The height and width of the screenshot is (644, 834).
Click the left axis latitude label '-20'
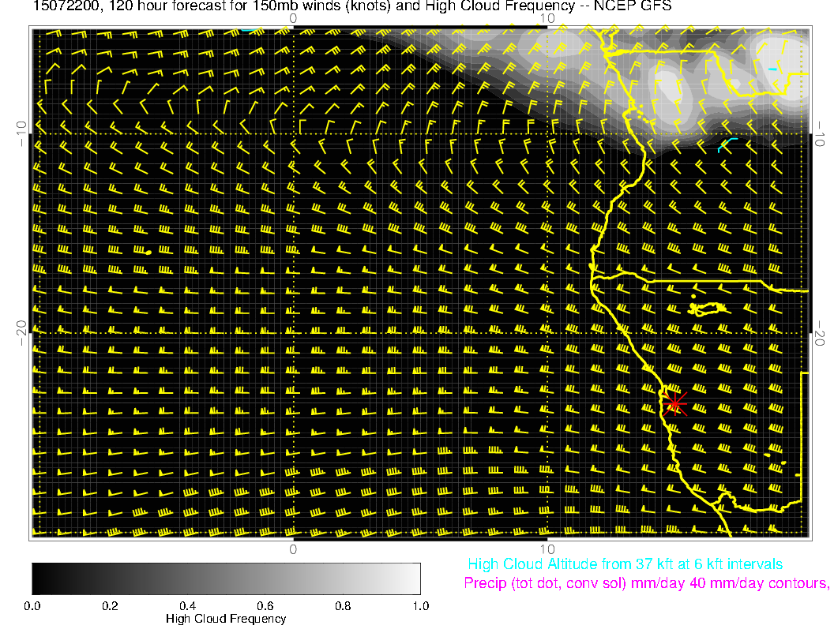tap(21, 333)
